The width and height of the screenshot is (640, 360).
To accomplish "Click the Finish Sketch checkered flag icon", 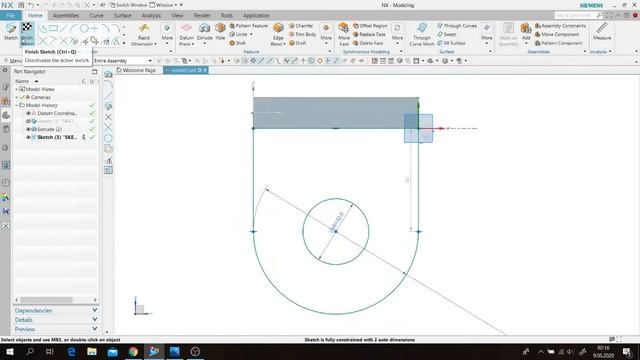I will (27, 28).
